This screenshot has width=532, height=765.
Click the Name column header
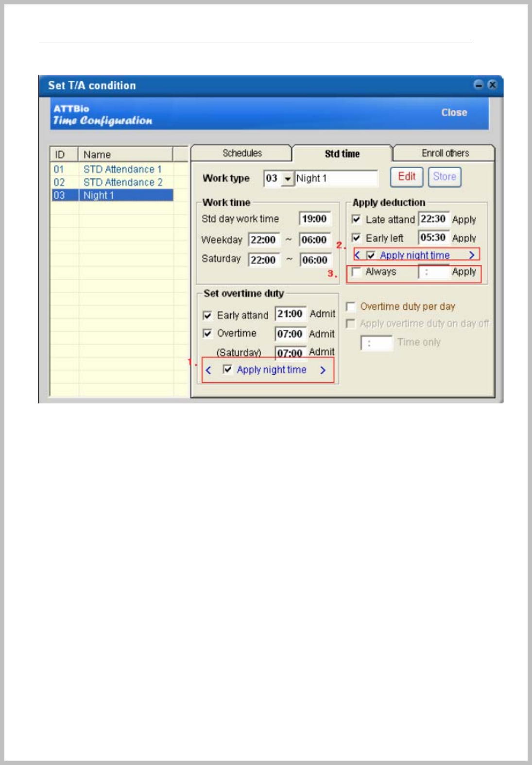[x=125, y=155]
